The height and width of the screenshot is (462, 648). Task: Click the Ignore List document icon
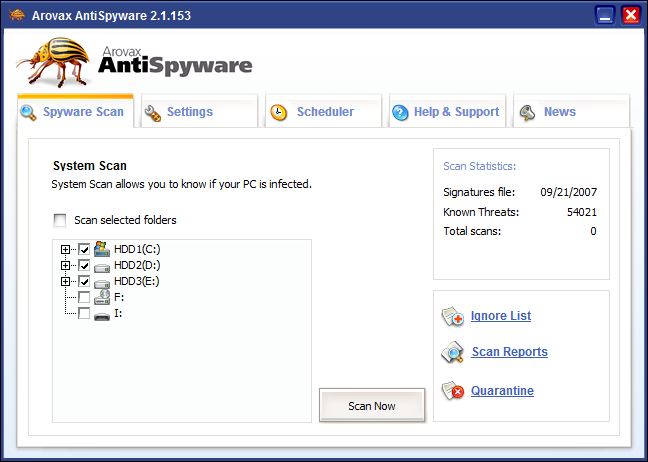click(453, 317)
